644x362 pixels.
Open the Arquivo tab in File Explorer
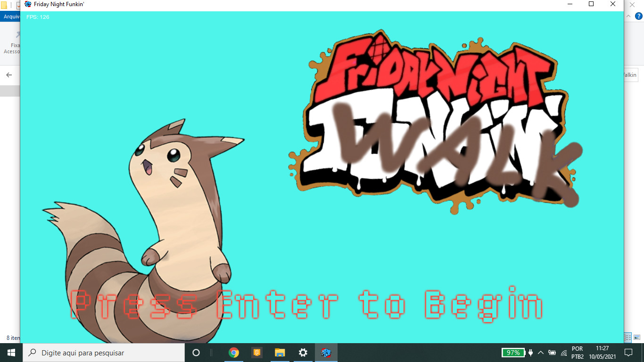coord(10,16)
